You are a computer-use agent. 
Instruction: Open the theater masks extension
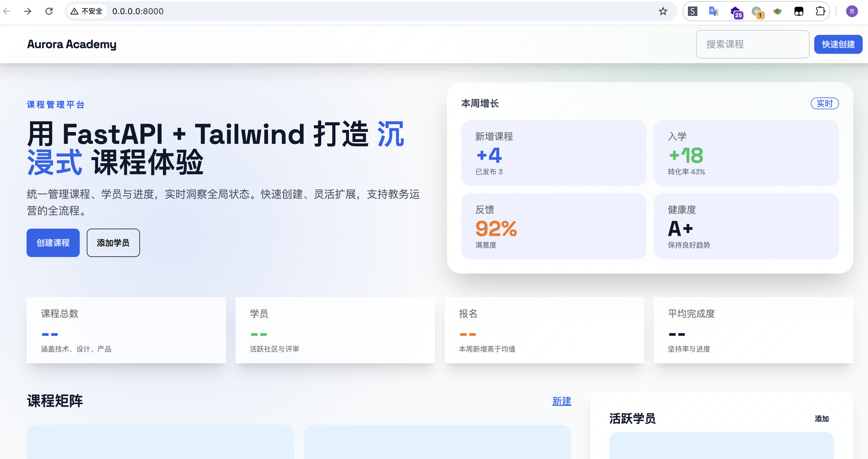point(778,11)
